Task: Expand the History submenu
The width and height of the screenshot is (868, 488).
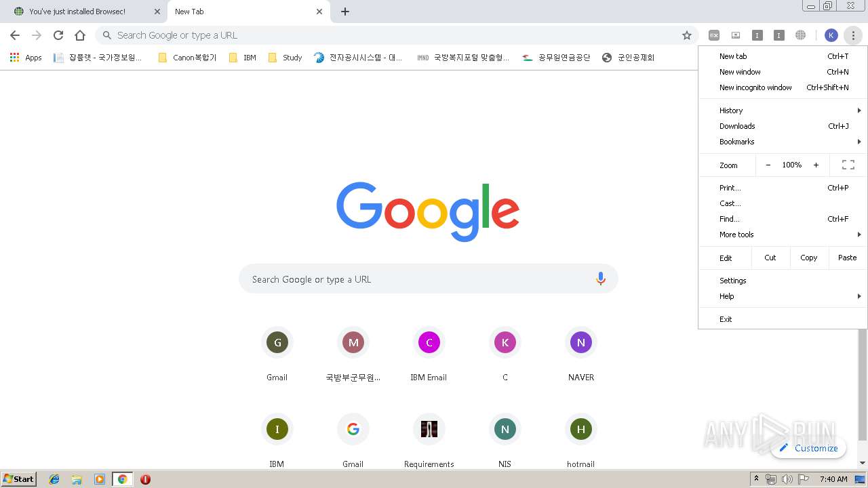Action: pos(783,110)
